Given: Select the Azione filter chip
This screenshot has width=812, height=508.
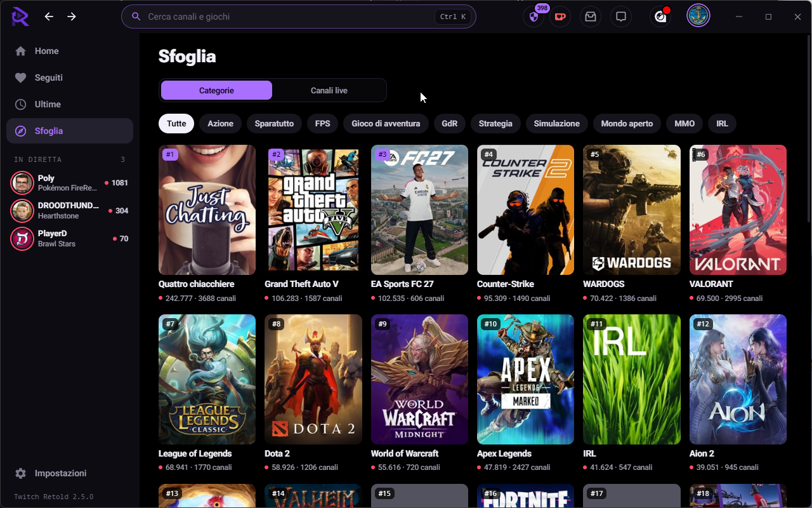Looking at the screenshot, I should pos(221,123).
